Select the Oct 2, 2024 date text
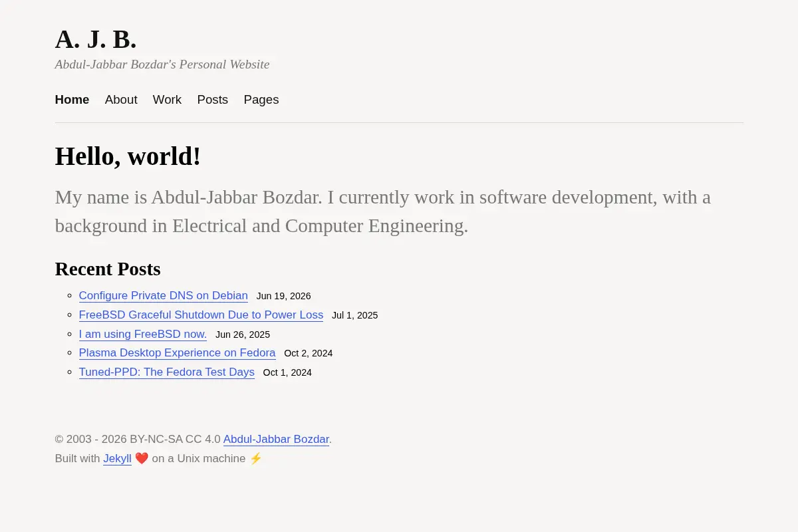This screenshot has height=532, width=798. click(308, 353)
